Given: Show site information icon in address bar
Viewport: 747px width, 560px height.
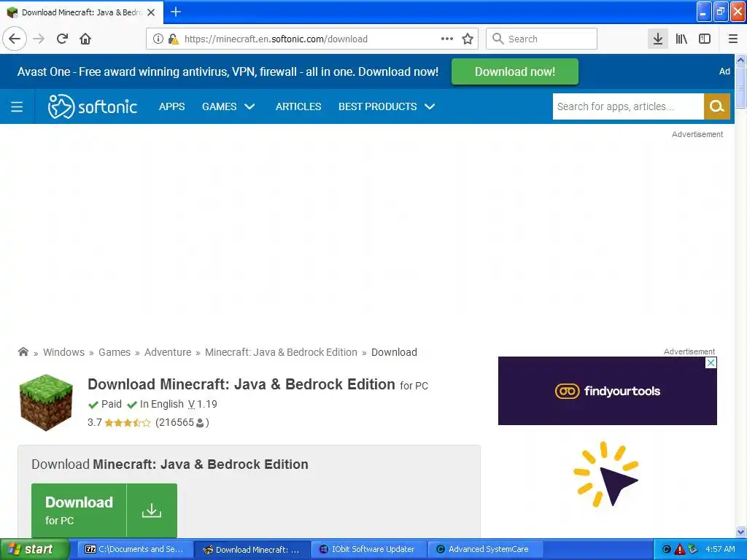Looking at the screenshot, I should click(158, 39).
